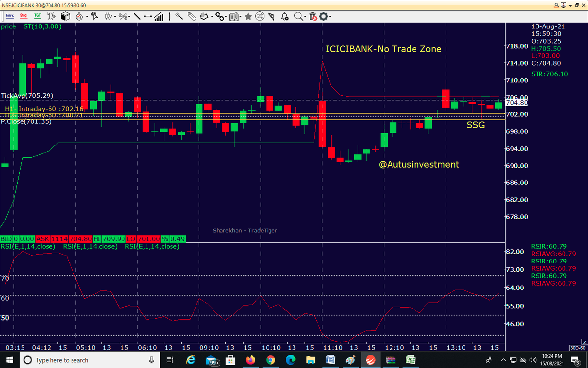Click the trash delete icon

pyautogui.click(x=313, y=16)
